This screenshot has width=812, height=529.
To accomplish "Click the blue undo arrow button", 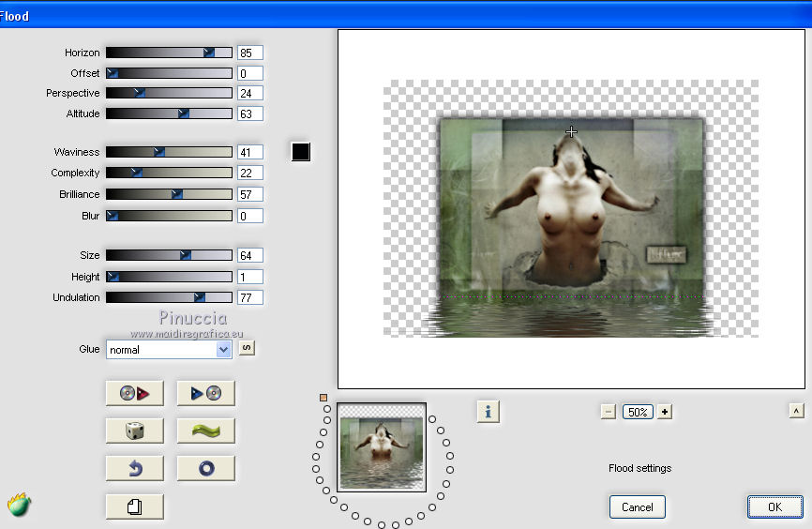I will [135, 468].
